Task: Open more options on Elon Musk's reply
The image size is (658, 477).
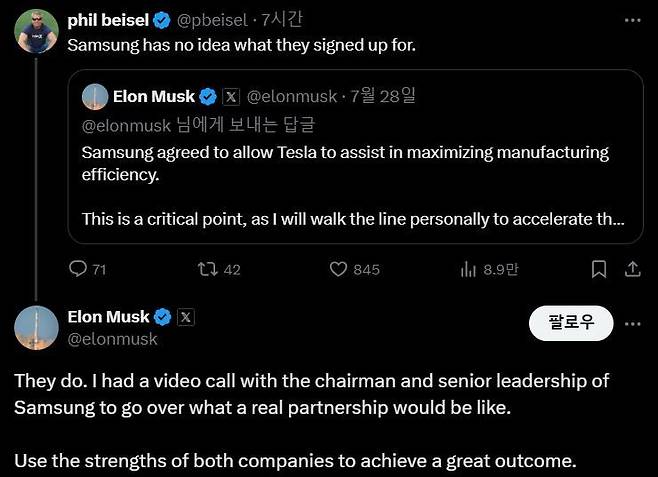Action: [632, 323]
